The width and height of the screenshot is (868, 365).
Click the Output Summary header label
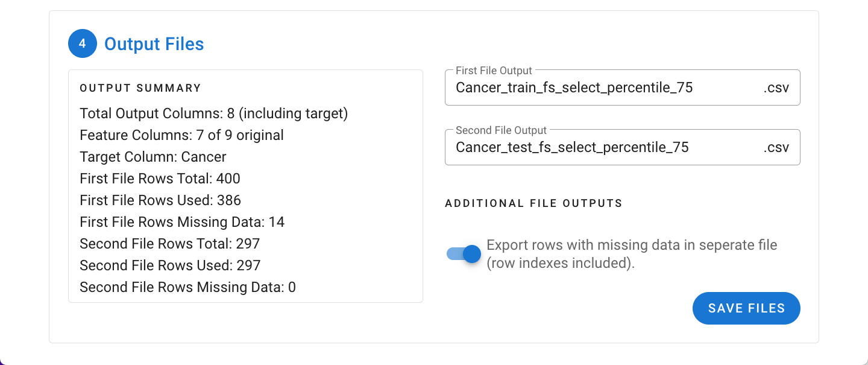point(140,88)
